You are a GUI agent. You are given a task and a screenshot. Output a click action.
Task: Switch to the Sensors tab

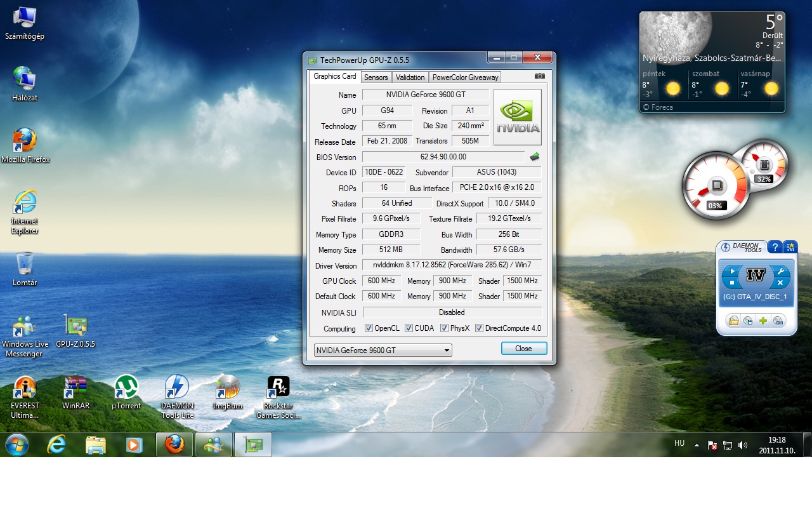pos(376,77)
